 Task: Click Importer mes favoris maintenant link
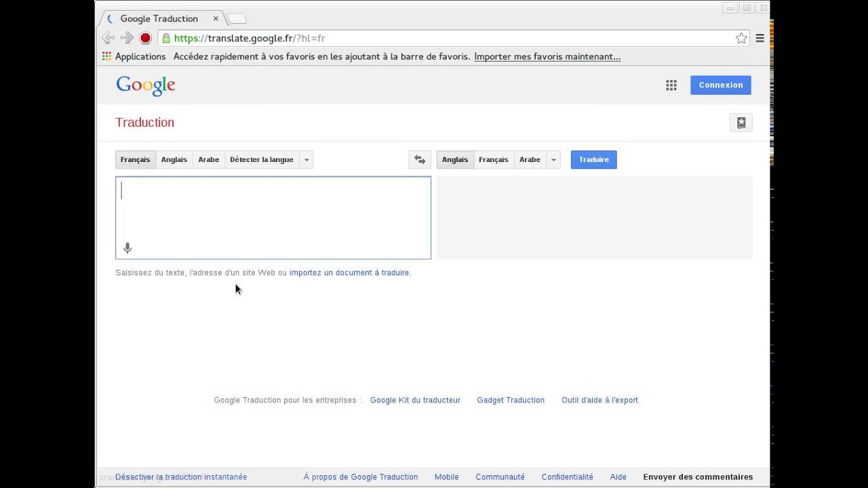click(547, 56)
